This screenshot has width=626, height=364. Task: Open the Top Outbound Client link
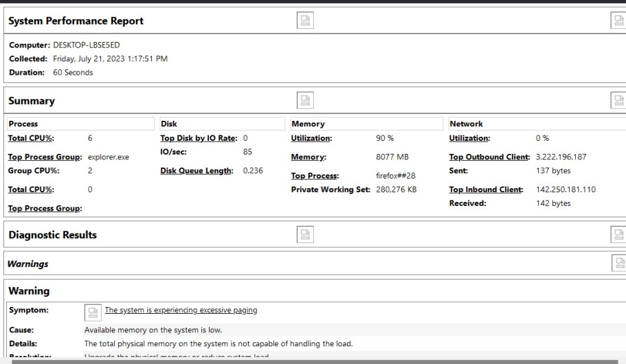click(x=490, y=157)
